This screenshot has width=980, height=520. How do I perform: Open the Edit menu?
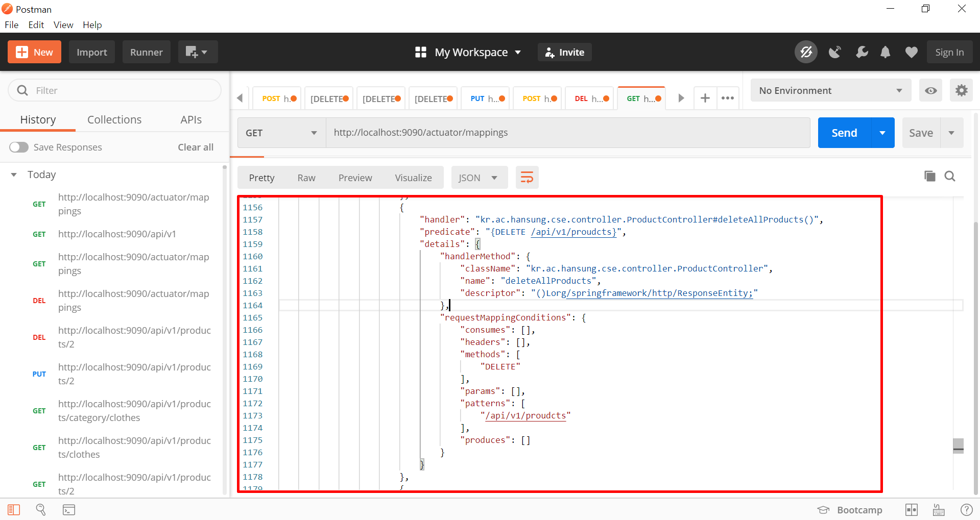coord(36,24)
